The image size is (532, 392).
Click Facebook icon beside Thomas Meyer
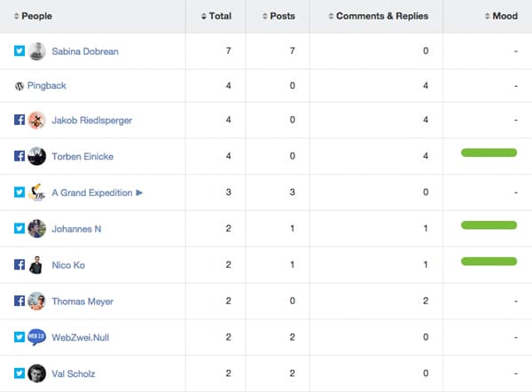point(20,301)
